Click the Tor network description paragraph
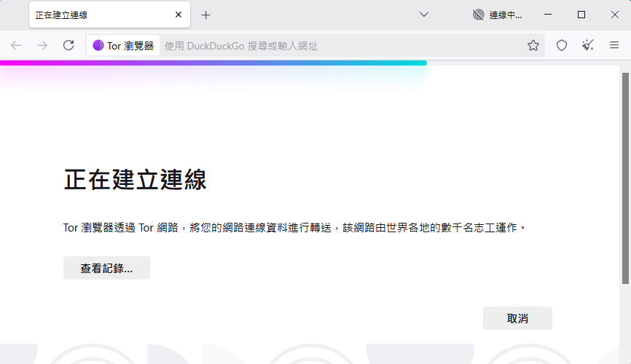Screen dimensions: 631x364 (x=294, y=228)
